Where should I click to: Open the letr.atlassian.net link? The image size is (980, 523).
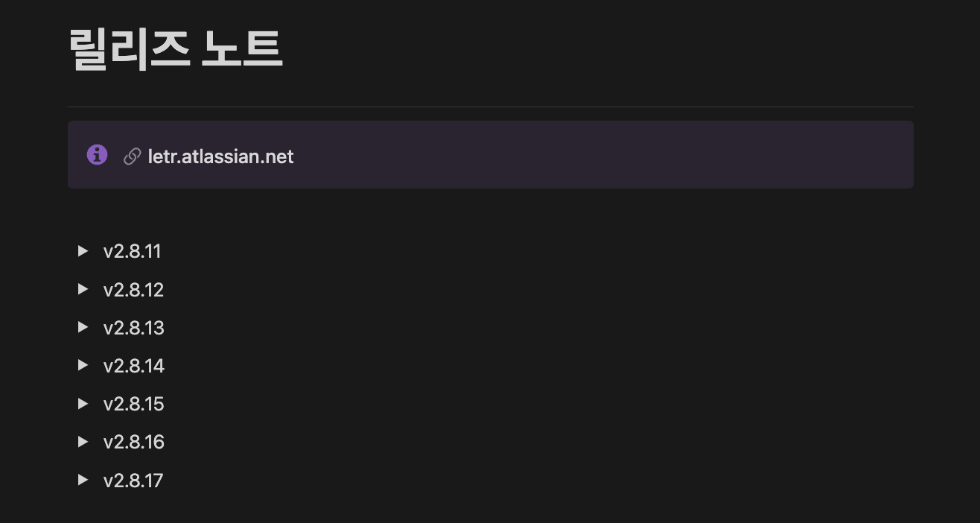tap(220, 156)
